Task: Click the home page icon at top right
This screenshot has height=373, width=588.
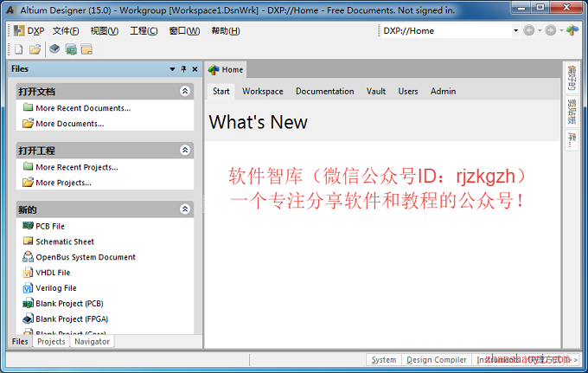Action: click(x=572, y=30)
